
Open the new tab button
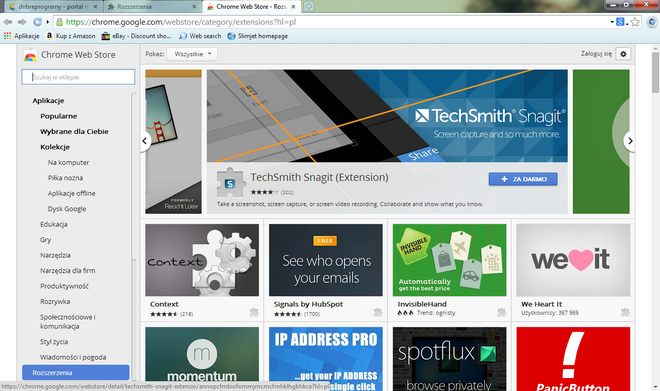pyautogui.click(x=309, y=6)
